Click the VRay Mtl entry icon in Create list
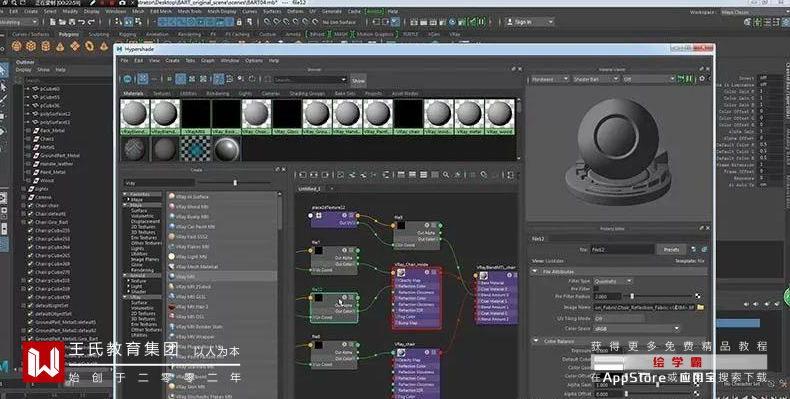 pos(172,277)
